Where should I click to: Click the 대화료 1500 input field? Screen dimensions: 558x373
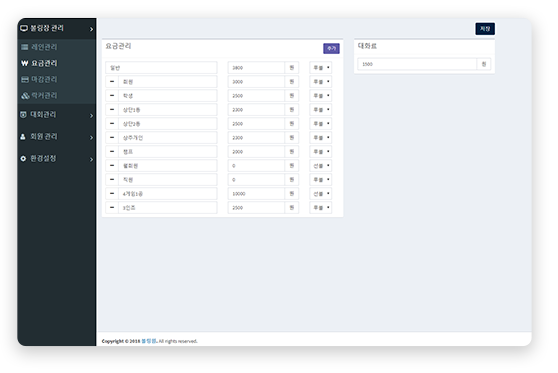[x=417, y=64]
